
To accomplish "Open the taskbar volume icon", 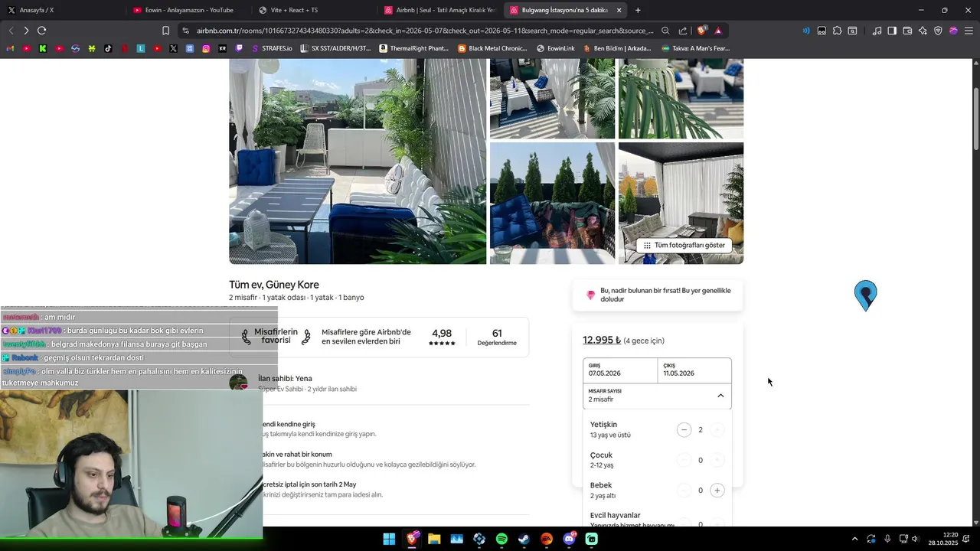I will click(916, 539).
